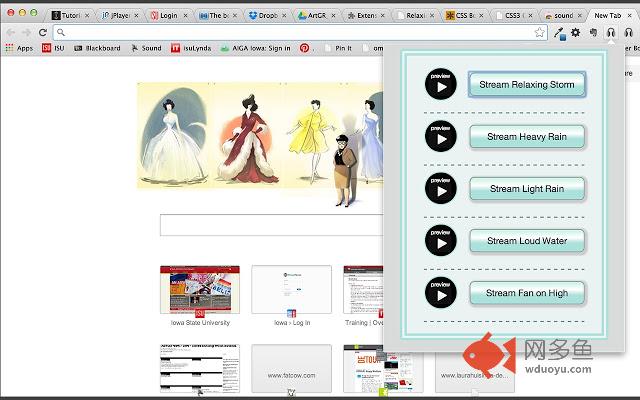Close the Dropbox tab
Viewport: 640px width, 400px height.
[x=284, y=16]
